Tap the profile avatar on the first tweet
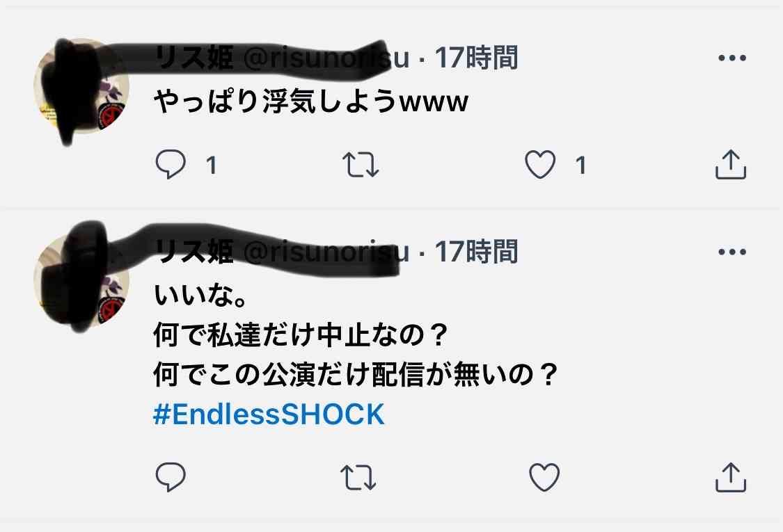 [x=81, y=86]
